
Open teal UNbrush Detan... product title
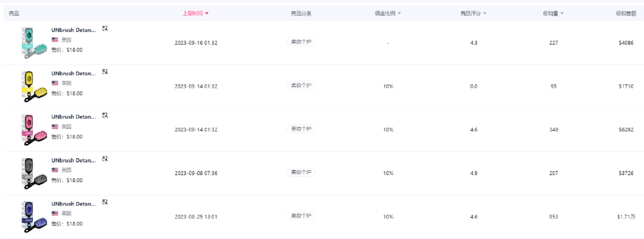tap(73, 29)
